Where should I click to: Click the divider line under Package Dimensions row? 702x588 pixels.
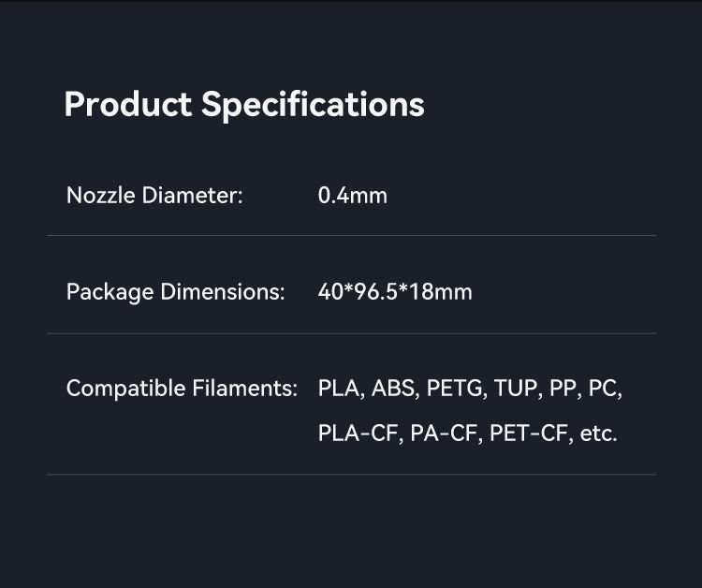click(x=351, y=333)
